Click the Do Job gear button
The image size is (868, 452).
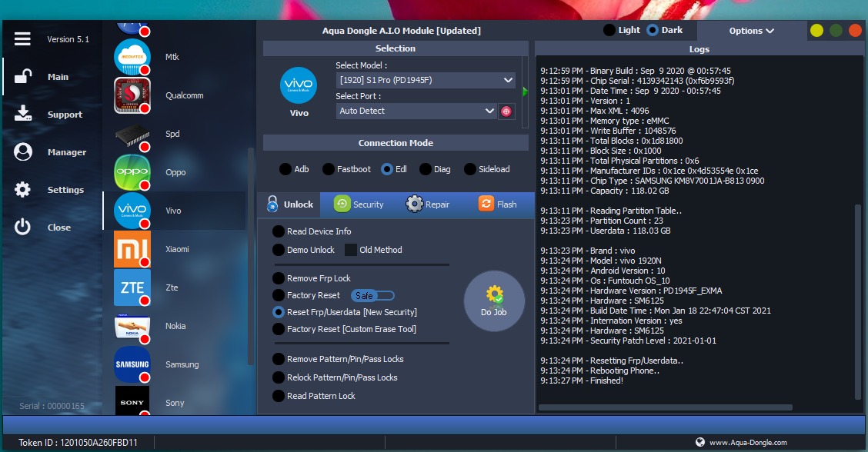click(494, 301)
